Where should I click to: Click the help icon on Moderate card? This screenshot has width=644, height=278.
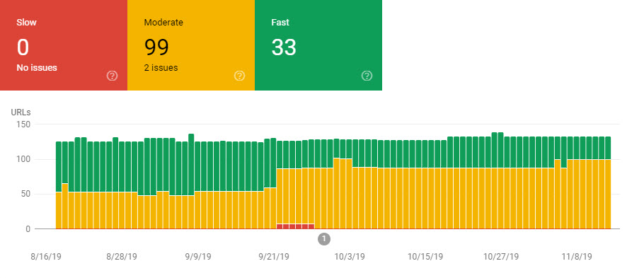click(x=239, y=76)
